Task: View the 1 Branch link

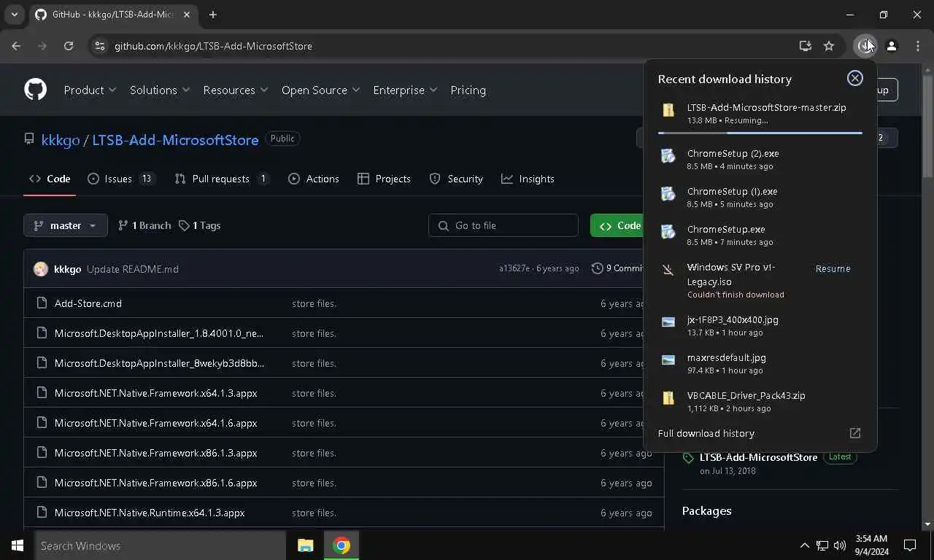Action: (x=144, y=225)
